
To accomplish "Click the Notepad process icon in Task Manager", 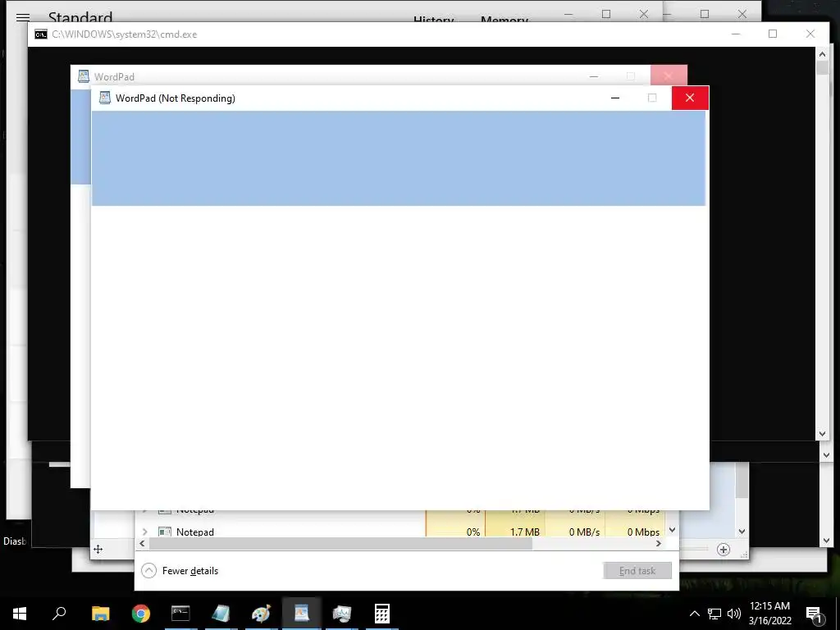I will 164,532.
